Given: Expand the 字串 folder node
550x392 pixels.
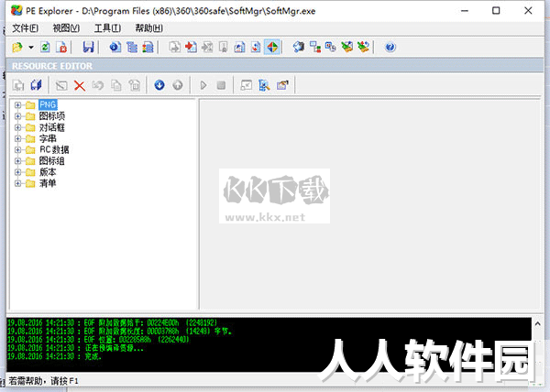Looking at the screenshot, I should click(17, 138).
